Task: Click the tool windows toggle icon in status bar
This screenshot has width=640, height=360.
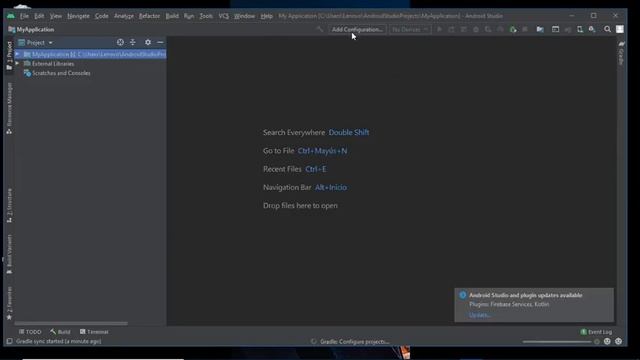Action: [9, 341]
